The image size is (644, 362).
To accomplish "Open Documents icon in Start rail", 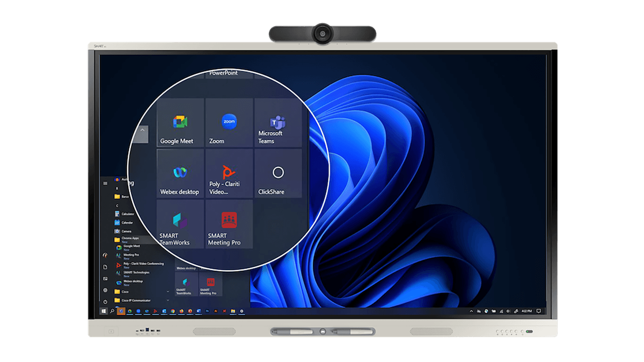I will 105,267.
